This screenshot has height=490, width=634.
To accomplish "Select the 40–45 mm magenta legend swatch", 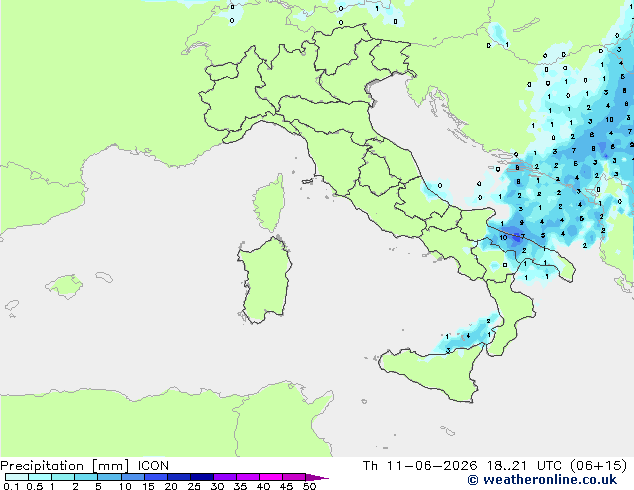I will [x=271, y=477].
